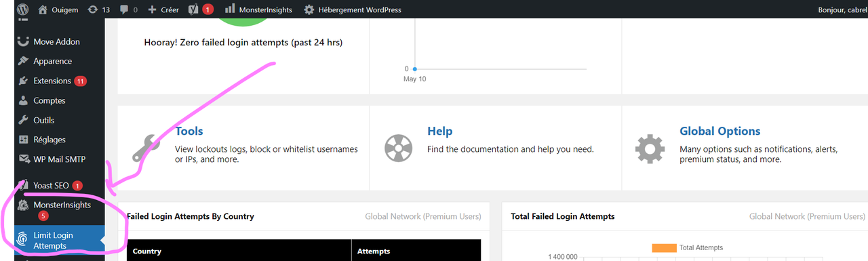Click 'Many options such as notifications' description

tap(759, 154)
